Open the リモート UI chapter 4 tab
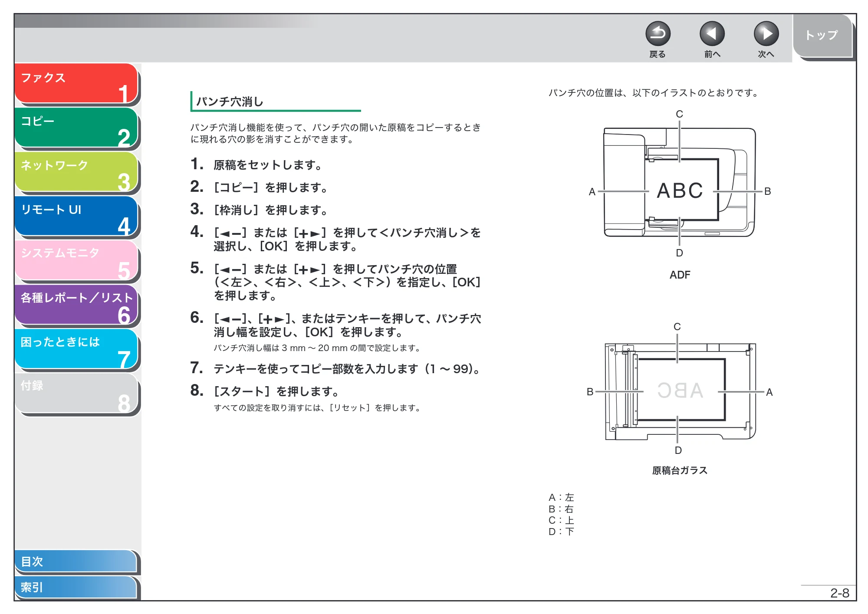 point(76,216)
